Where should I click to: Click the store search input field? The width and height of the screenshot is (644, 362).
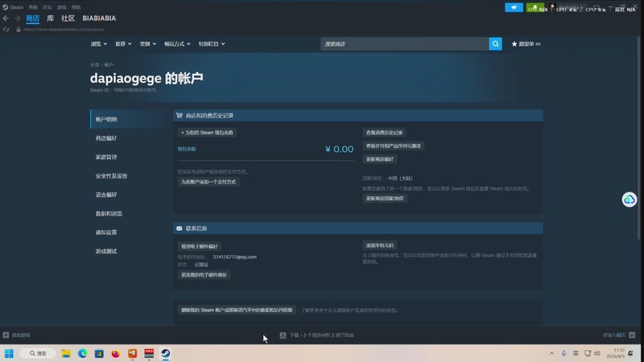(x=405, y=44)
